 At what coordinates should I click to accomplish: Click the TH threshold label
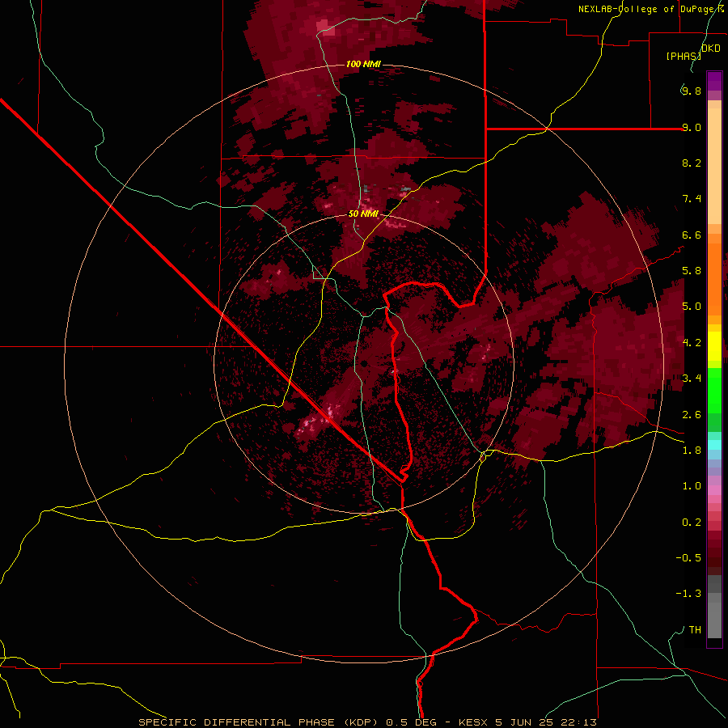(695, 630)
